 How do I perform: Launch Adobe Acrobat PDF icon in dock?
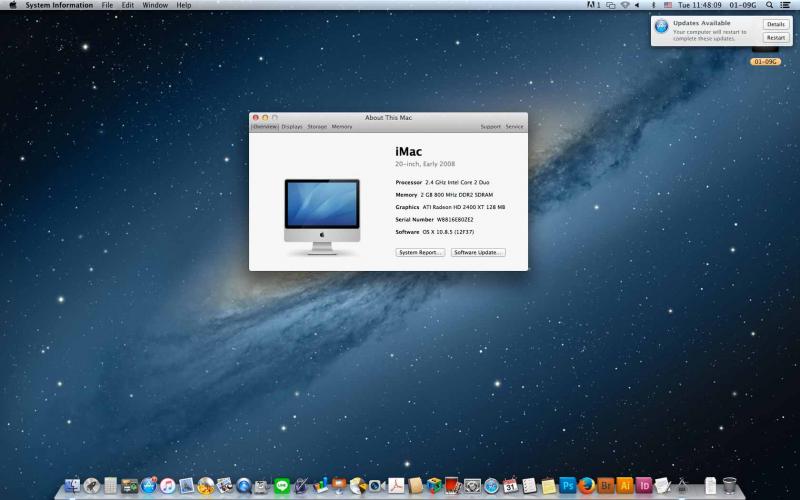396,486
